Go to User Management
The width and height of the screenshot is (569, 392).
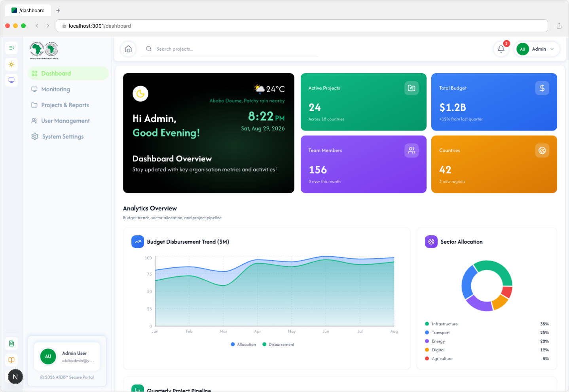(68, 121)
